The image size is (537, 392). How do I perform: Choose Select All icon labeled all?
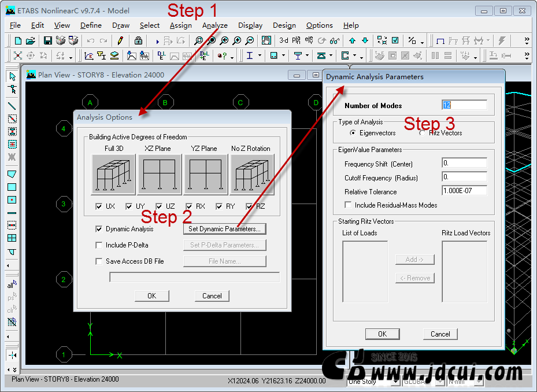12,284
